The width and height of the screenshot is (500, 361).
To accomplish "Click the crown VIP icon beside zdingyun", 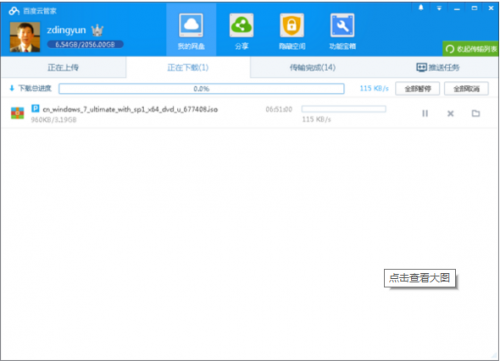I will point(97,30).
